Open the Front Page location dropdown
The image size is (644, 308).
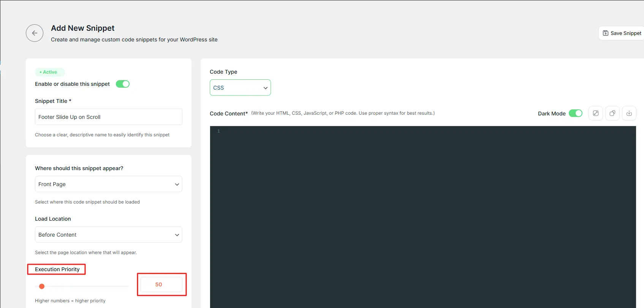[x=108, y=184]
